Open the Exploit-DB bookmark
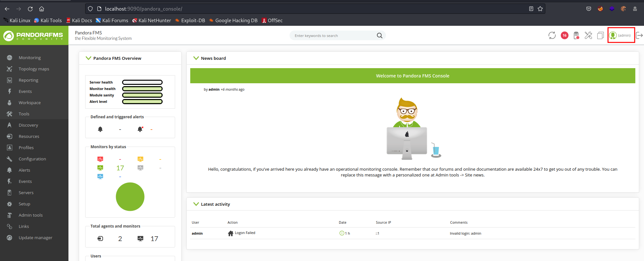Screen dimensions: 644x261 click(193, 20)
